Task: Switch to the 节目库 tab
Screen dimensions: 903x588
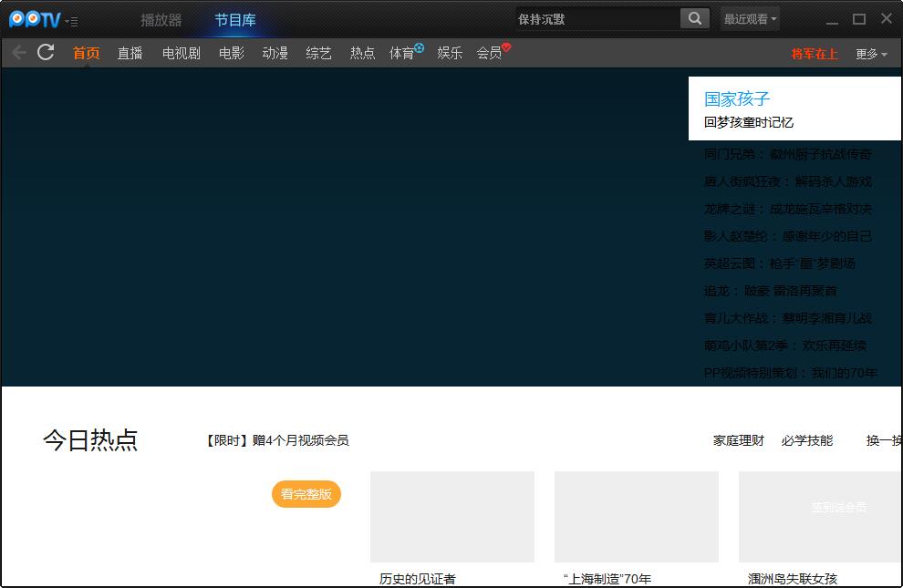Action: point(235,20)
